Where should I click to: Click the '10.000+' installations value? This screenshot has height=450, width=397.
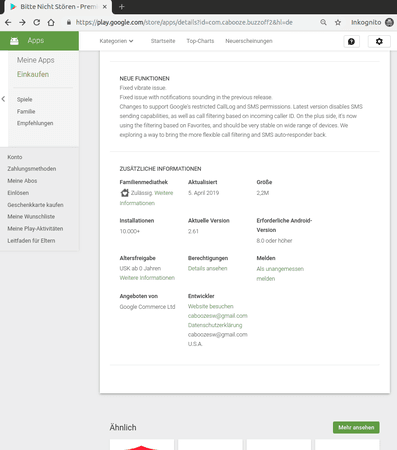point(130,231)
